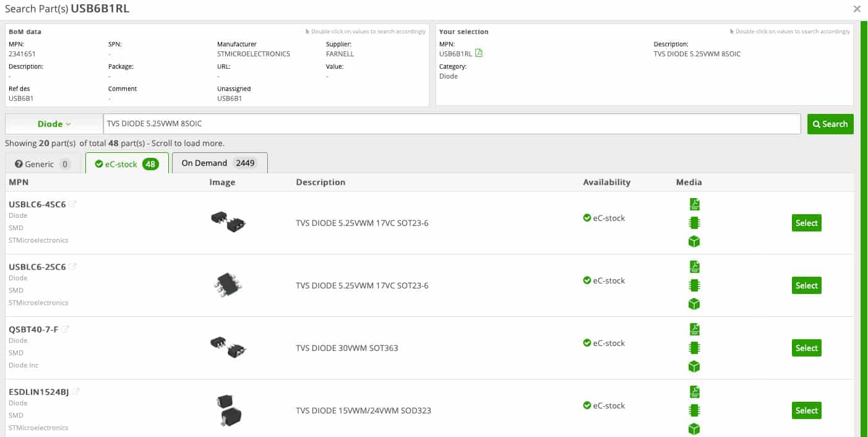Open the On Demand tab
The image size is (868, 437).
[x=220, y=163]
